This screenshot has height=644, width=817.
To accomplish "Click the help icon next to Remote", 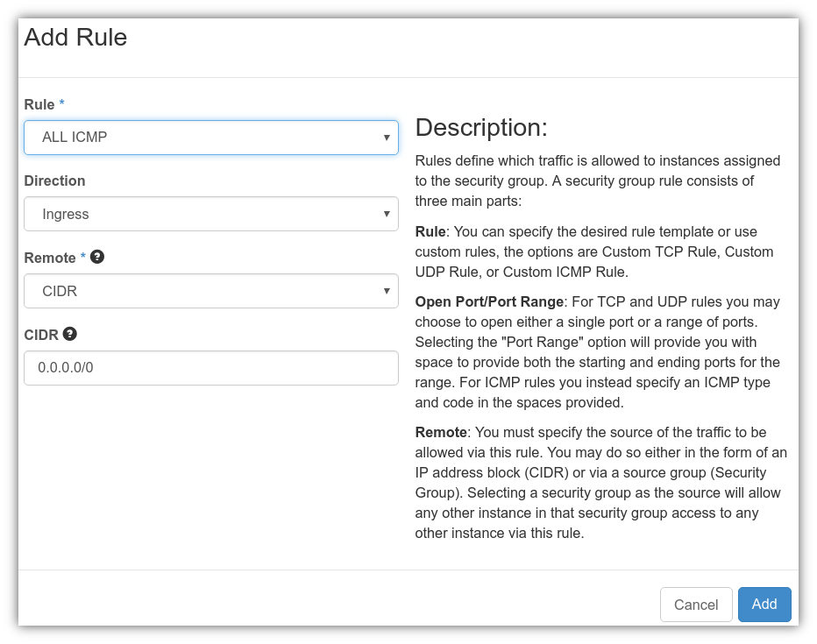I will pos(97,257).
